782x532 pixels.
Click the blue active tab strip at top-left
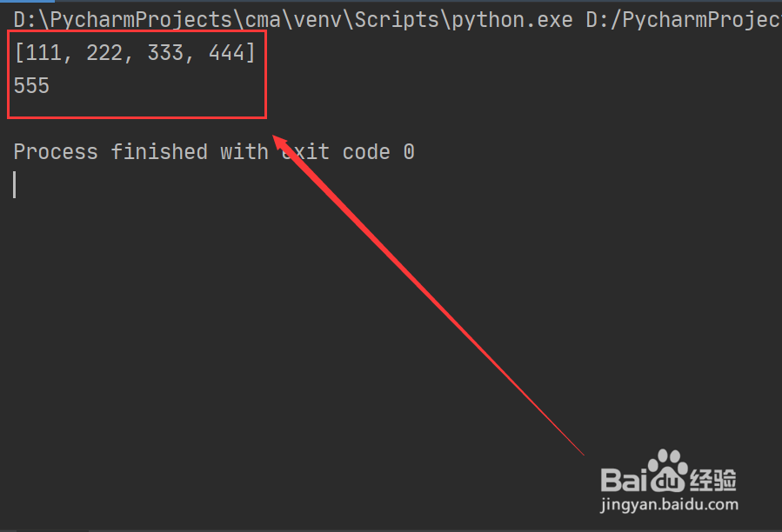click(28, 1)
